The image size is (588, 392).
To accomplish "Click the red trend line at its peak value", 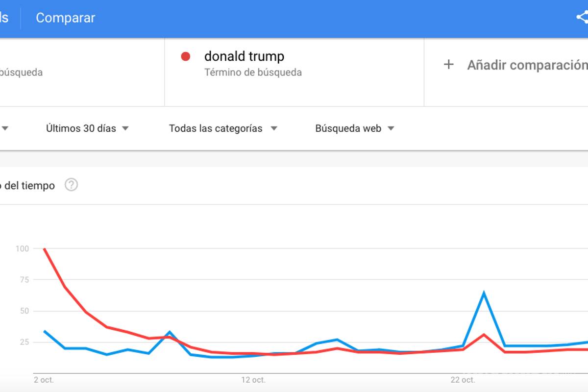I will [44, 249].
